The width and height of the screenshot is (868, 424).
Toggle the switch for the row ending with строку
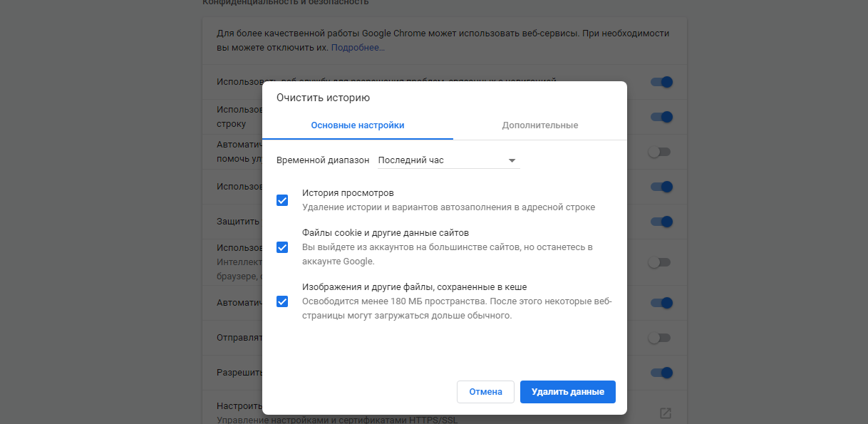(661, 117)
